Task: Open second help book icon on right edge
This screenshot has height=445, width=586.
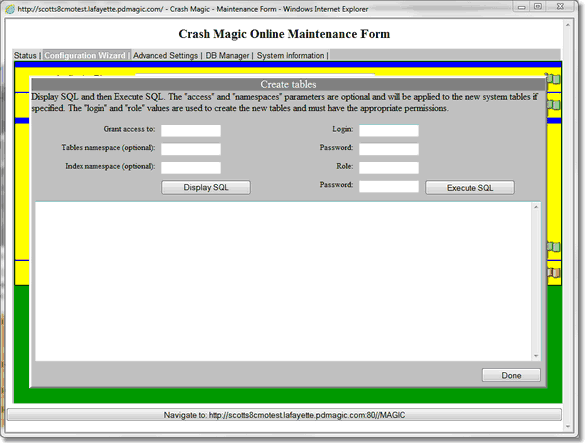Action: pos(554,105)
